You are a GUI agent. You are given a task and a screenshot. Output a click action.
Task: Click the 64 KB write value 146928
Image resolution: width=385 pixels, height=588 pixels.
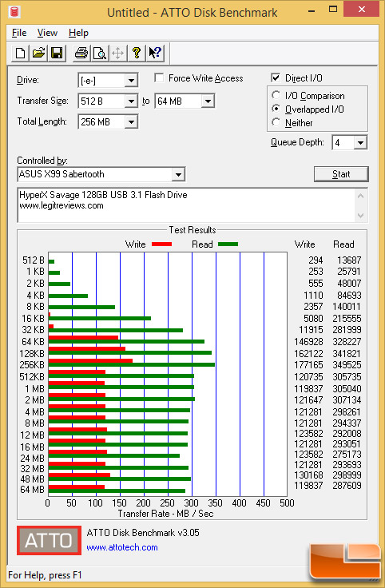[x=308, y=342]
